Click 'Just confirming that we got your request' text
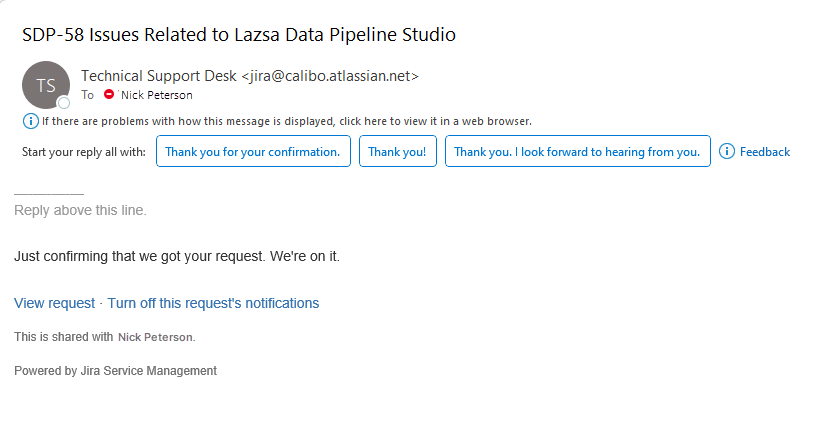Screen dimensions: 828x423 [177, 257]
